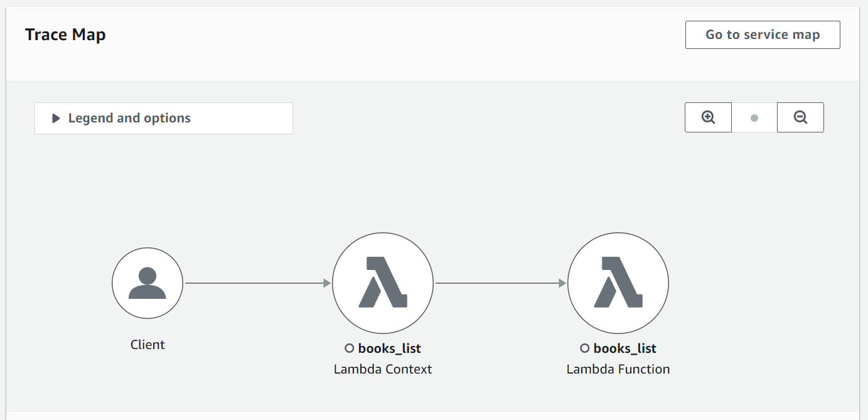Open the Go to service map button
The height and width of the screenshot is (420, 868).
coord(763,35)
